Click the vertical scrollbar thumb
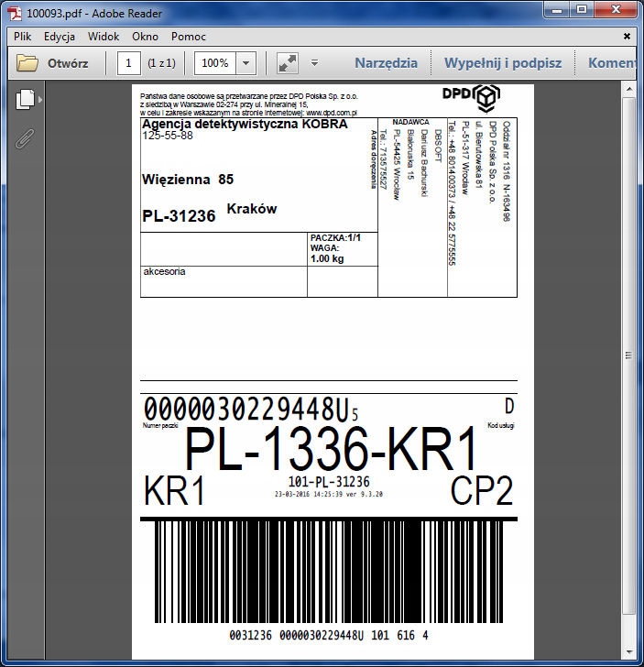644x667 pixels. (629, 355)
